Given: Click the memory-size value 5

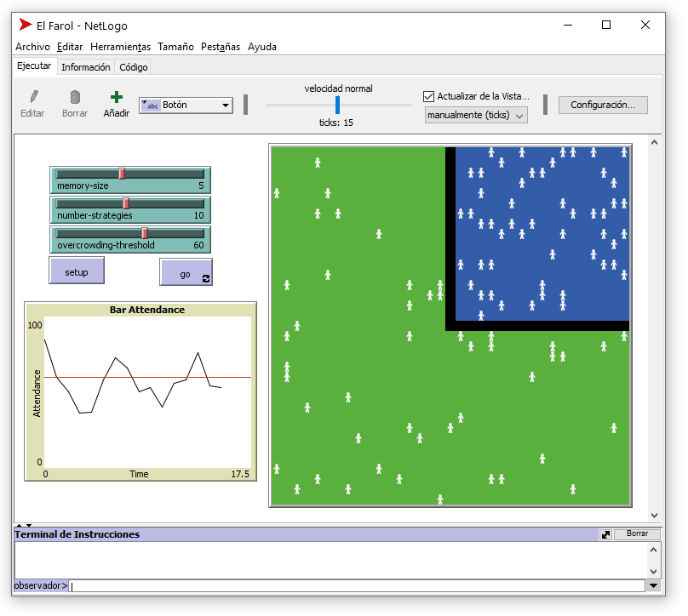Looking at the screenshot, I should click(201, 185).
